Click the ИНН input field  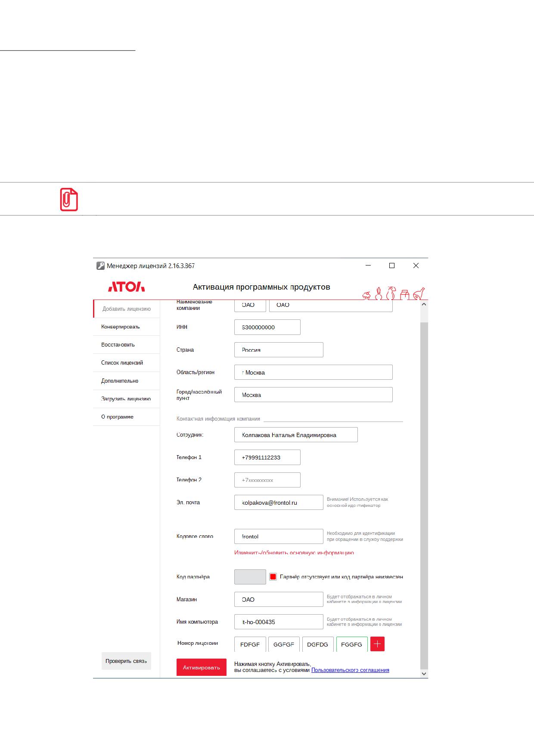pyautogui.click(x=267, y=327)
